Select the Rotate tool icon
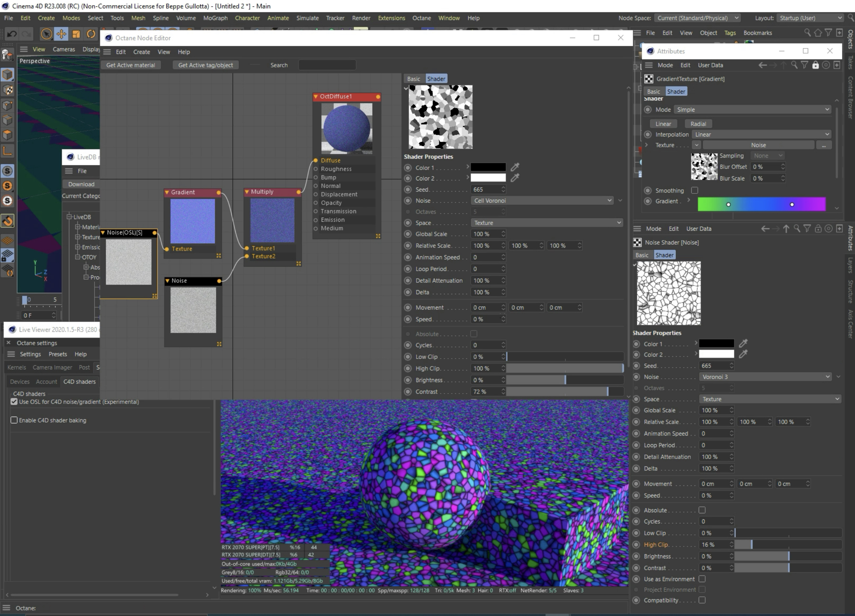 [x=91, y=34]
